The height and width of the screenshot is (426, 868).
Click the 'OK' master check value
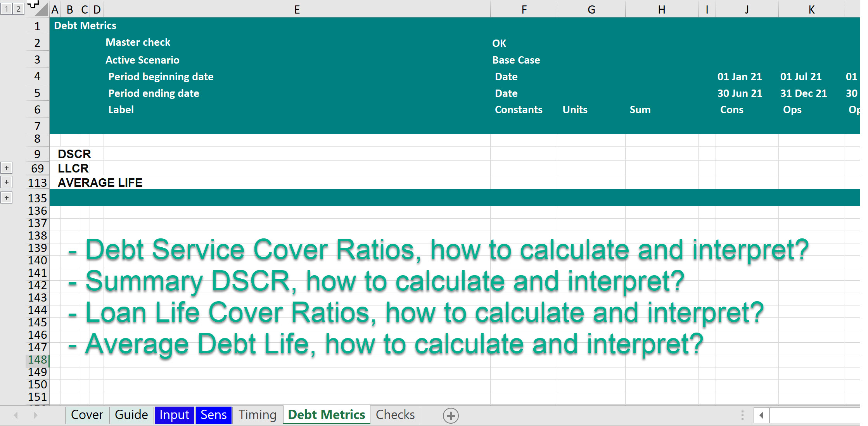point(499,43)
